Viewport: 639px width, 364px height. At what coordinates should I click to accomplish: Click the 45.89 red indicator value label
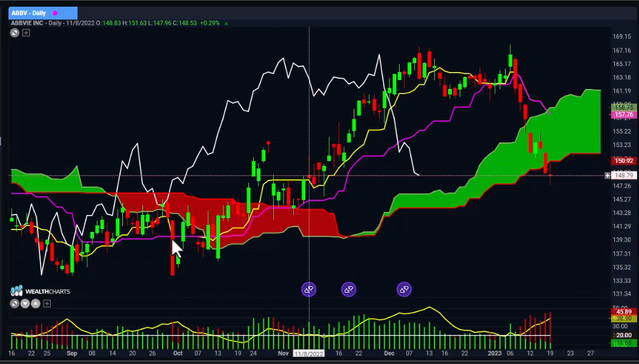click(623, 312)
